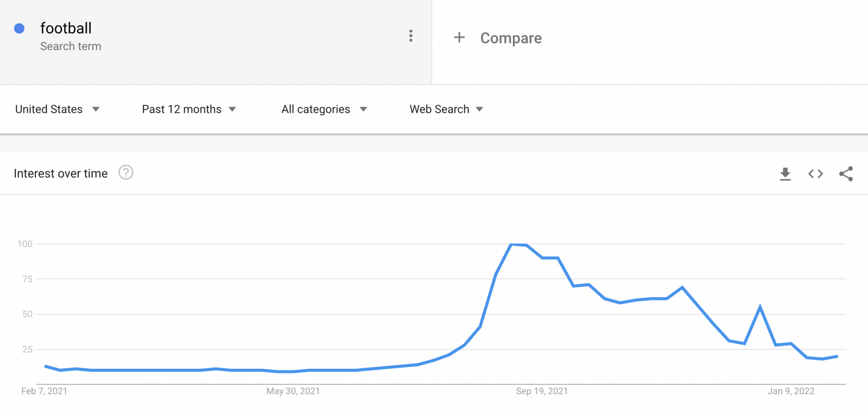Open the help icon beside Interest over time
This screenshot has width=868, height=412.
[x=126, y=173]
